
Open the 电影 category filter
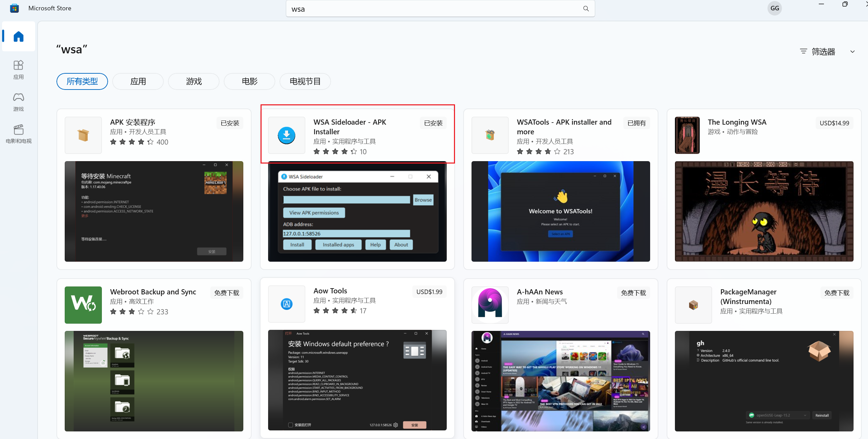tap(249, 81)
